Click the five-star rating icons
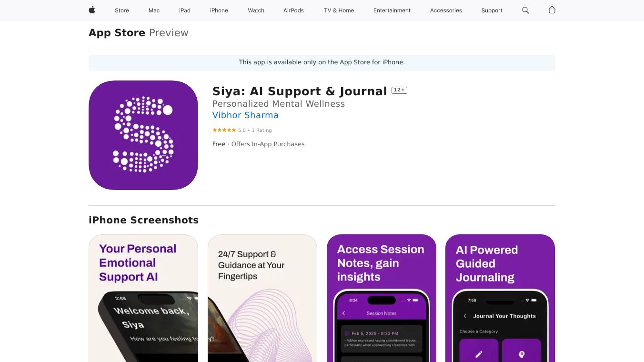The image size is (644, 362). tap(224, 130)
